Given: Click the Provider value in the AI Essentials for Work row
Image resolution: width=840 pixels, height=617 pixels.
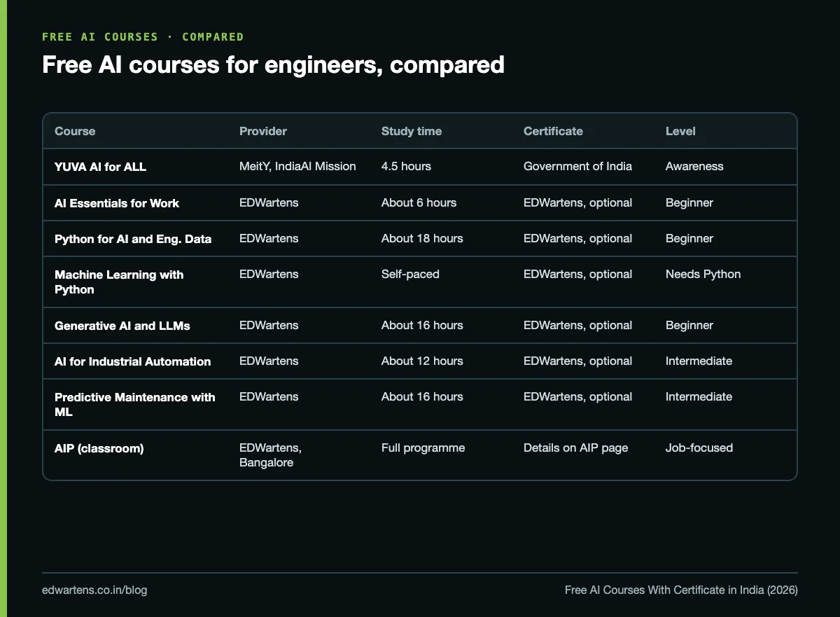Looking at the screenshot, I should tap(269, 202).
